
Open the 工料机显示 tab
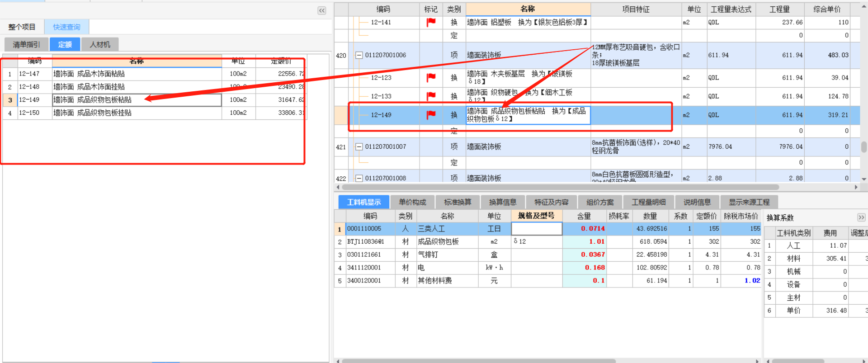[x=364, y=202]
